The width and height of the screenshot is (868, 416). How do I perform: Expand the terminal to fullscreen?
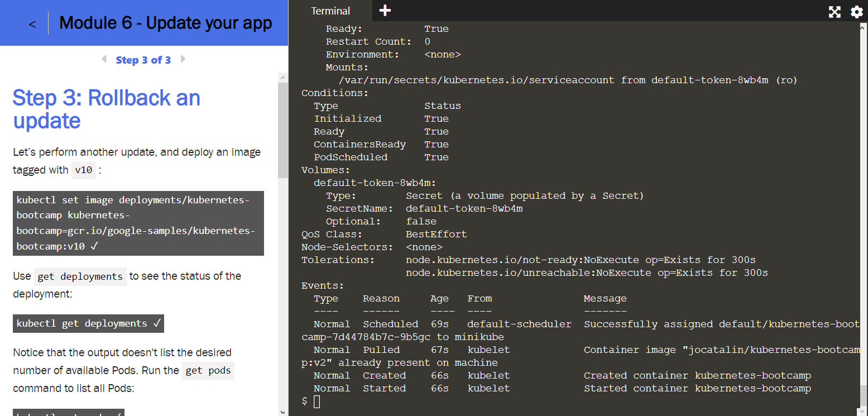tap(835, 12)
